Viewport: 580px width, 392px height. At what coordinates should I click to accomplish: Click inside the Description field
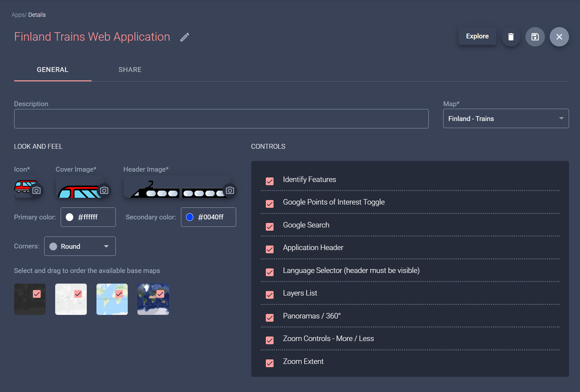pos(221,119)
